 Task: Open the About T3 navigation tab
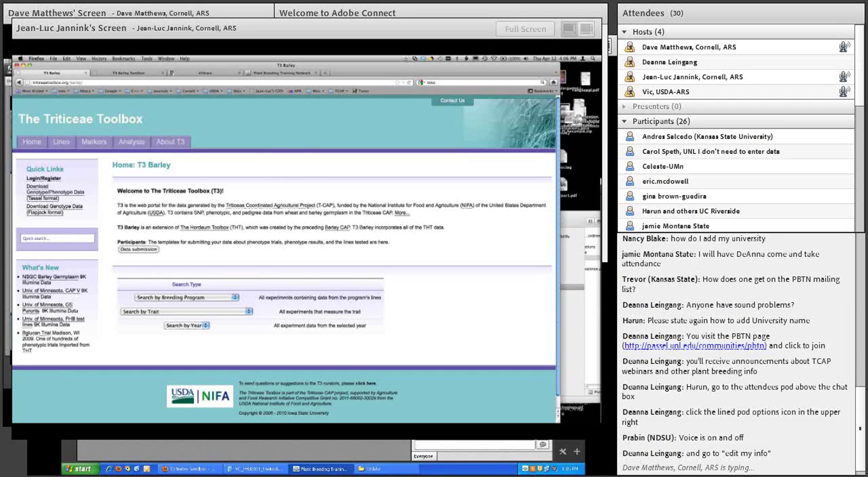170,142
